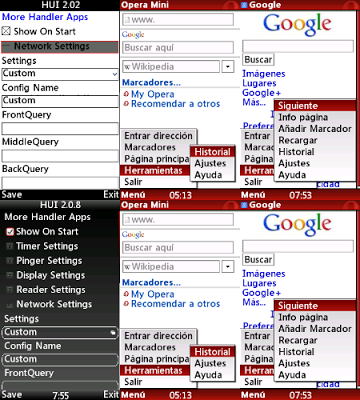This screenshot has width=360, height=400.
Task: Open More Handler Apps in HUI 2.0.8
Action: pos(47,217)
